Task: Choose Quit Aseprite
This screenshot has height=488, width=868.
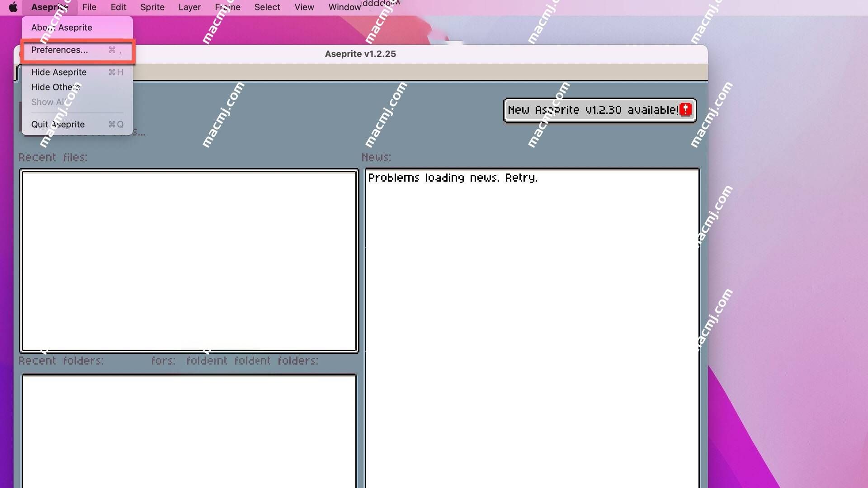Action: tap(77, 124)
